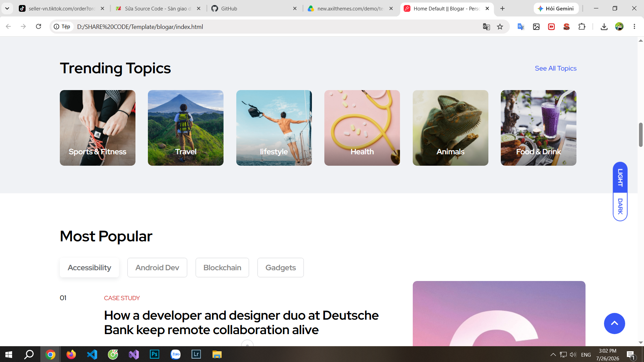Open the notification center icon
Image resolution: width=644 pixels, height=362 pixels.
[631, 355]
